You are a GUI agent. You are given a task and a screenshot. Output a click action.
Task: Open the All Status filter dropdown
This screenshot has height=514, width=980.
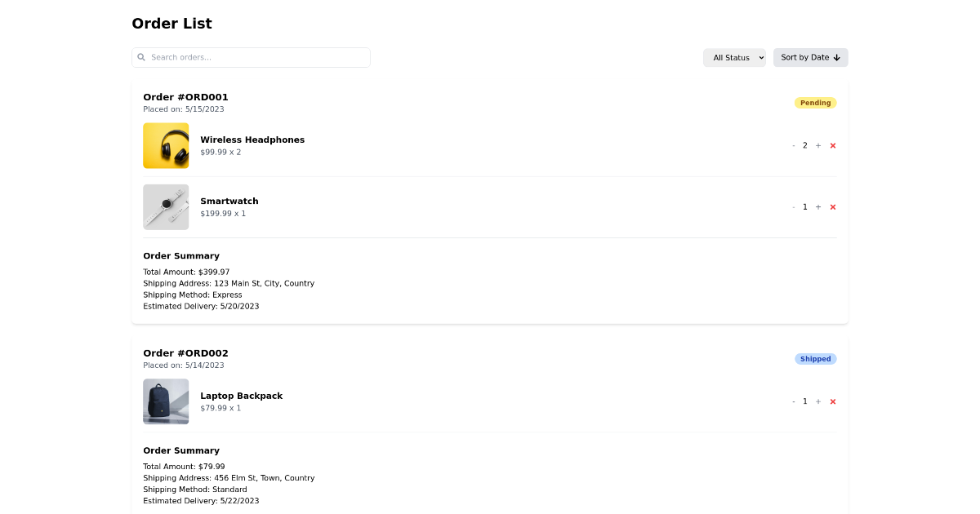[x=734, y=57]
